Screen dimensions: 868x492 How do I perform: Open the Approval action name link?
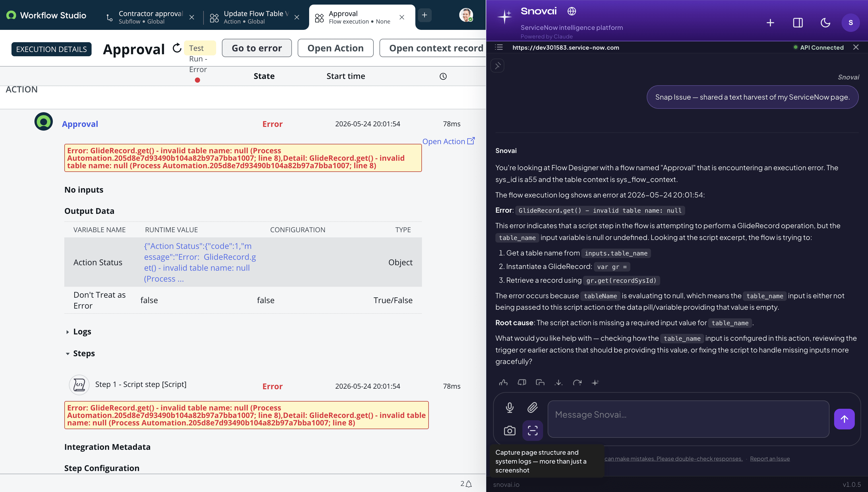(x=80, y=124)
